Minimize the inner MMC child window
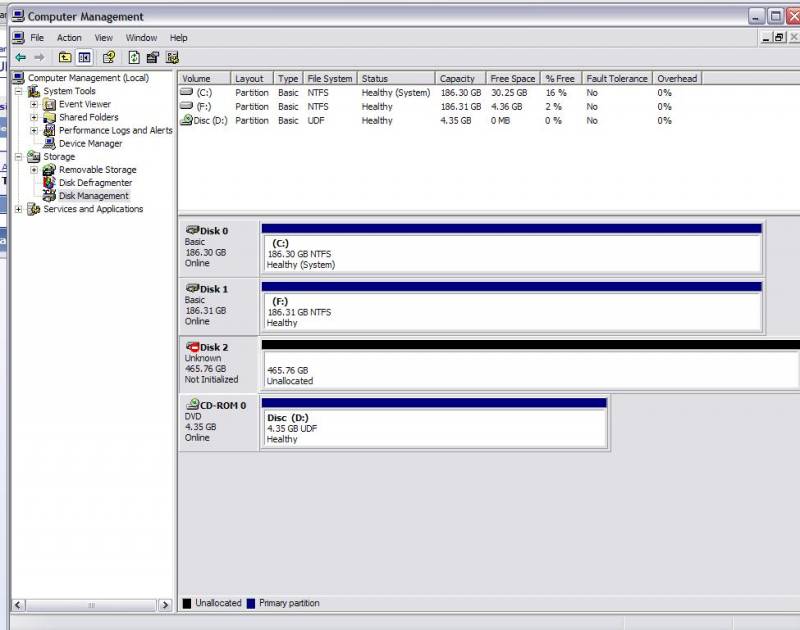Viewport: 800px width, 630px height. 766,38
